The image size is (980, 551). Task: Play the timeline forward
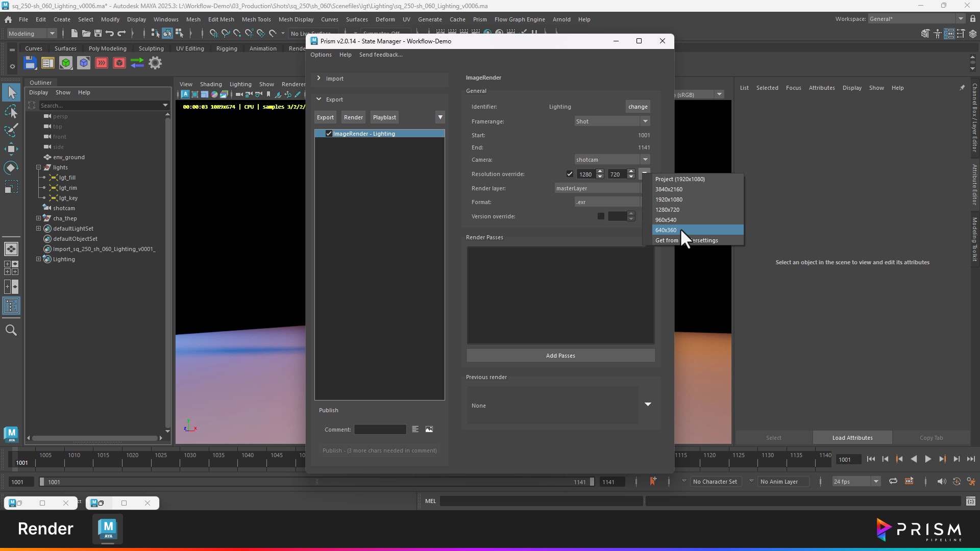point(928,459)
